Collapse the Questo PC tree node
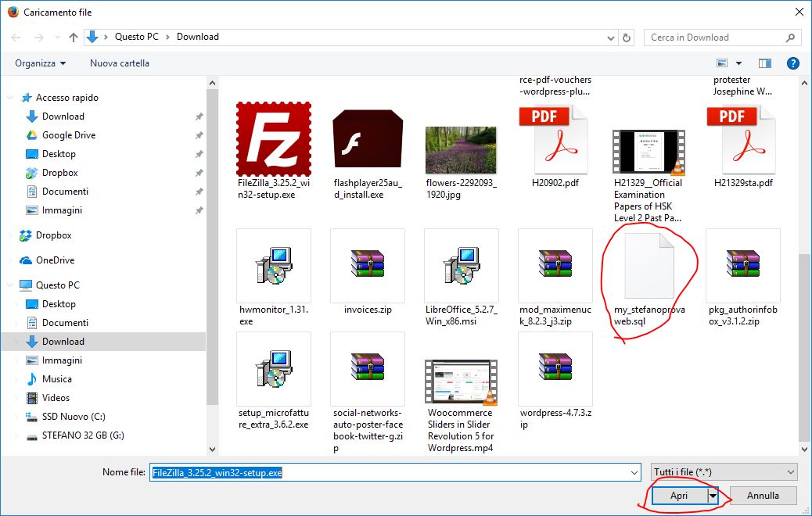This screenshot has width=812, height=516. pyautogui.click(x=10, y=285)
